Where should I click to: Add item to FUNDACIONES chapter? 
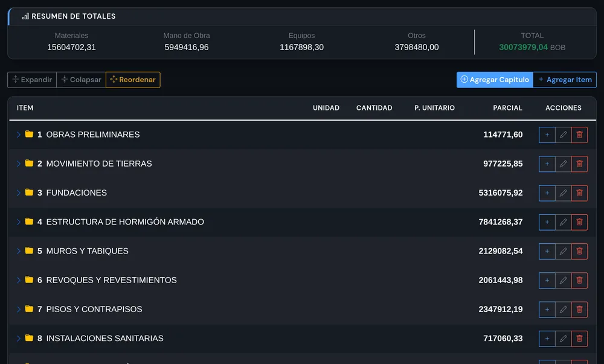(x=547, y=193)
